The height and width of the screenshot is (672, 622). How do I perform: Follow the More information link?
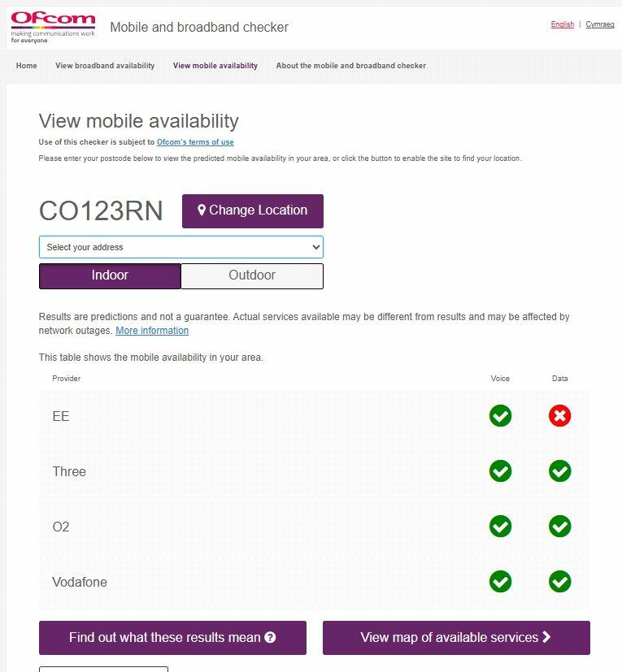pyautogui.click(x=152, y=331)
